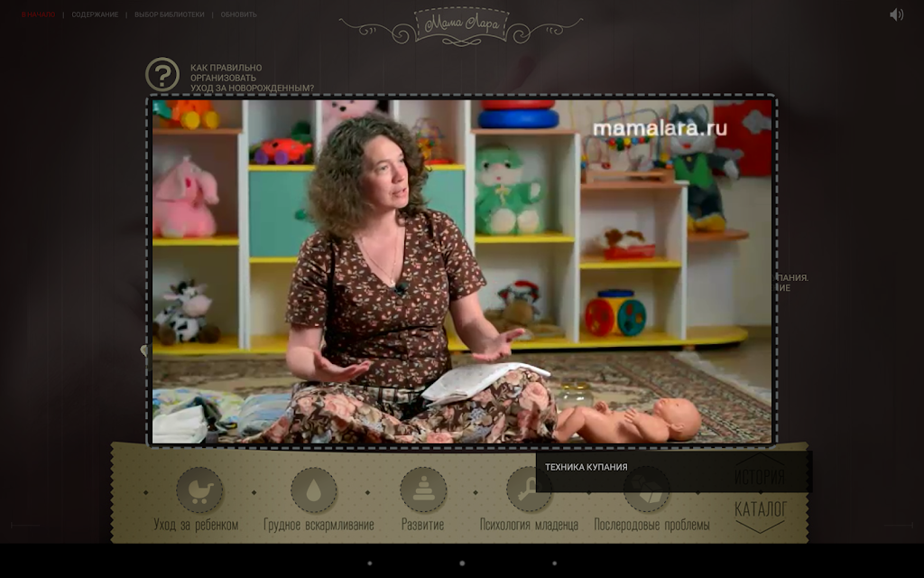Click the Грудное вскармливание label
The image size is (924, 578).
pos(319,525)
